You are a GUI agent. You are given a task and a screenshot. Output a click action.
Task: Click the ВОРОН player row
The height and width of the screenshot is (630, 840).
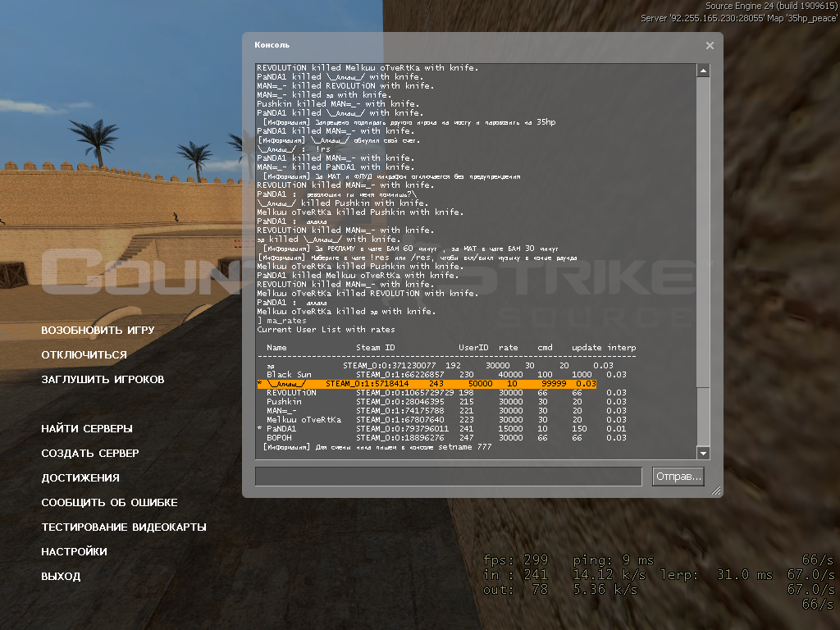[x=447, y=438]
